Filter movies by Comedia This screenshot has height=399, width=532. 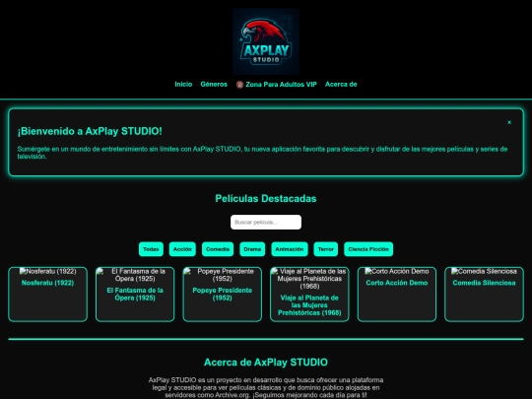(x=218, y=249)
